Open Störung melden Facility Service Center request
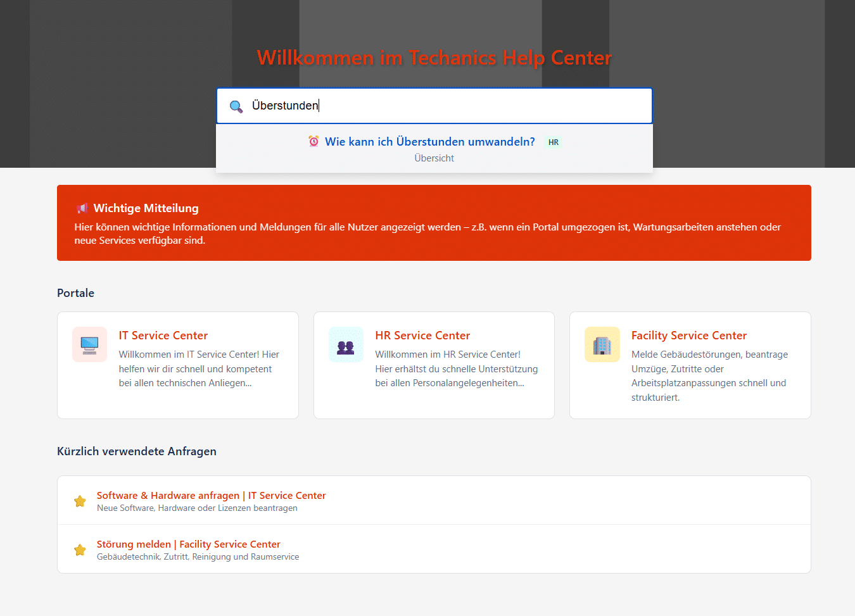This screenshot has width=855, height=616. pyautogui.click(x=189, y=544)
